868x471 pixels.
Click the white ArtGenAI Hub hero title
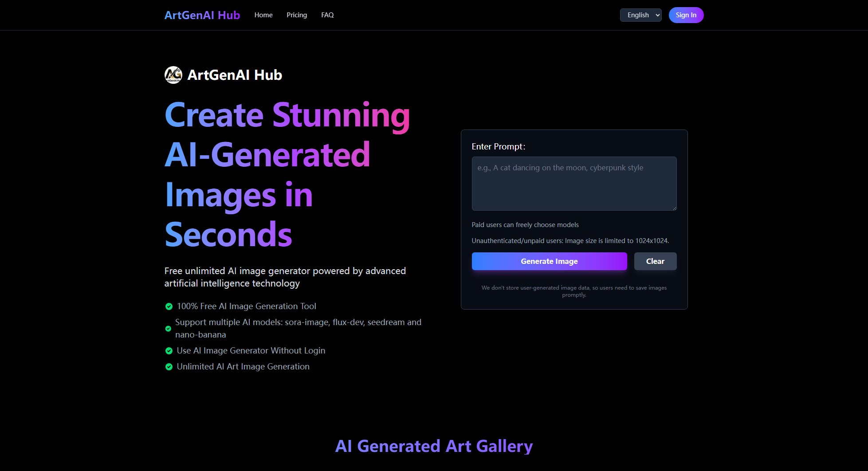point(235,75)
